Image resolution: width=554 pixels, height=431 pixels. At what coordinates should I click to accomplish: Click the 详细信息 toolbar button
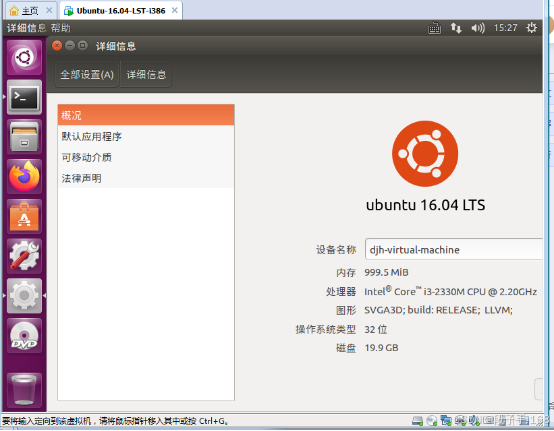click(146, 75)
